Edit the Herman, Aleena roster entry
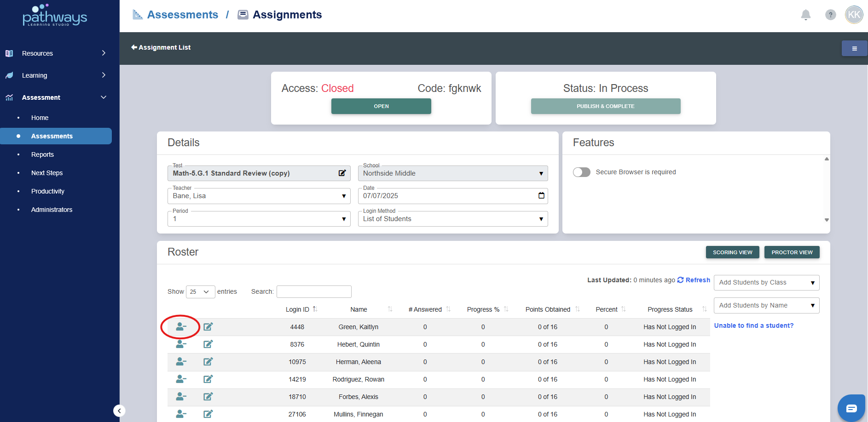868x422 pixels. [x=208, y=362]
